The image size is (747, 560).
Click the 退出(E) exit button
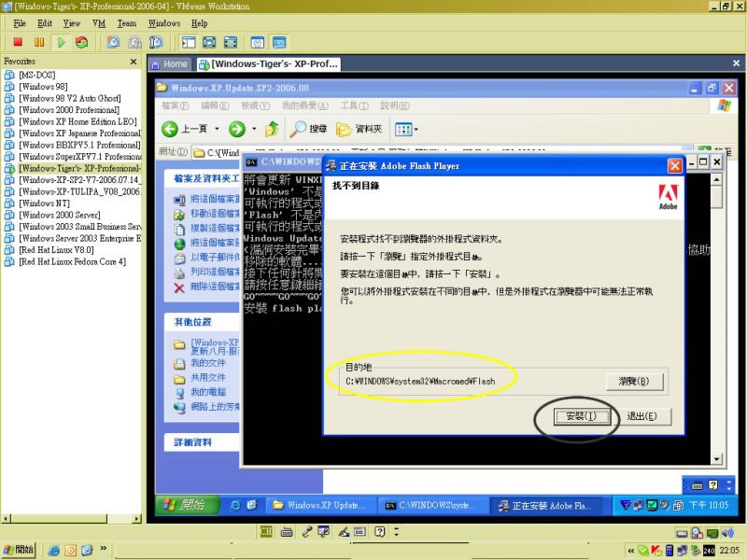coord(641,416)
